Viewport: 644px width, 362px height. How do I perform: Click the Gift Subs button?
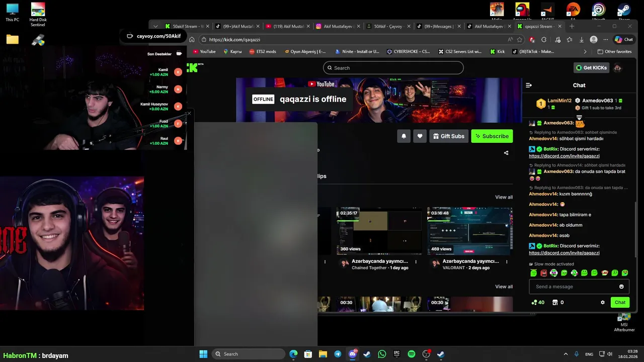(x=448, y=136)
